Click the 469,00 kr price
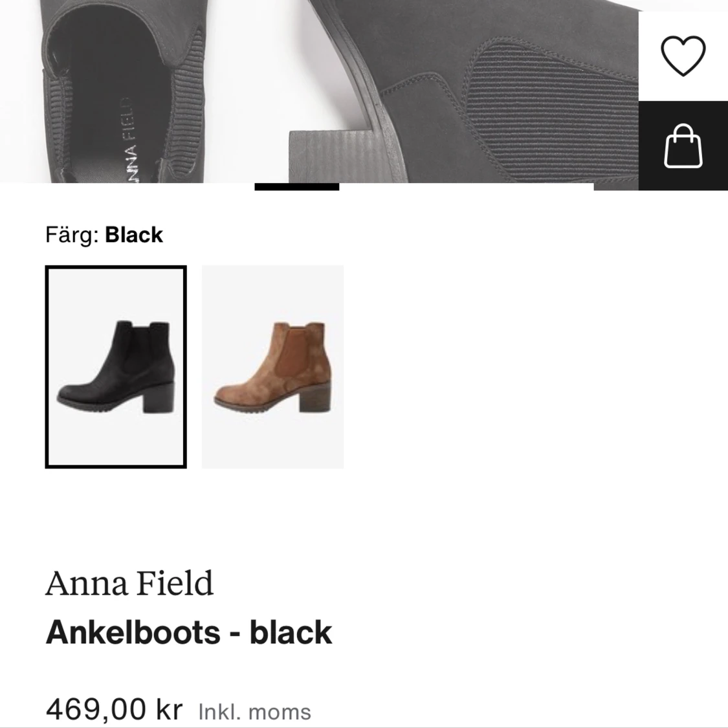 pos(114,709)
